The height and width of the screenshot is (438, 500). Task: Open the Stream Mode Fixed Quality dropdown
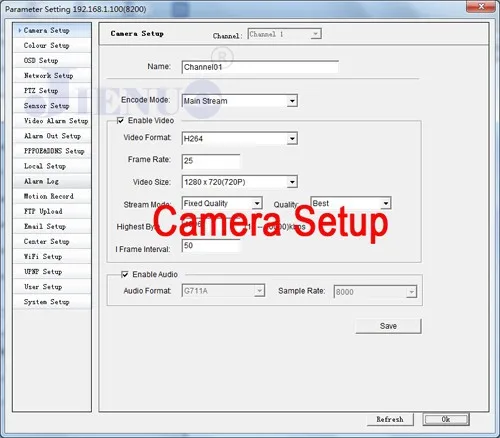[x=222, y=203]
